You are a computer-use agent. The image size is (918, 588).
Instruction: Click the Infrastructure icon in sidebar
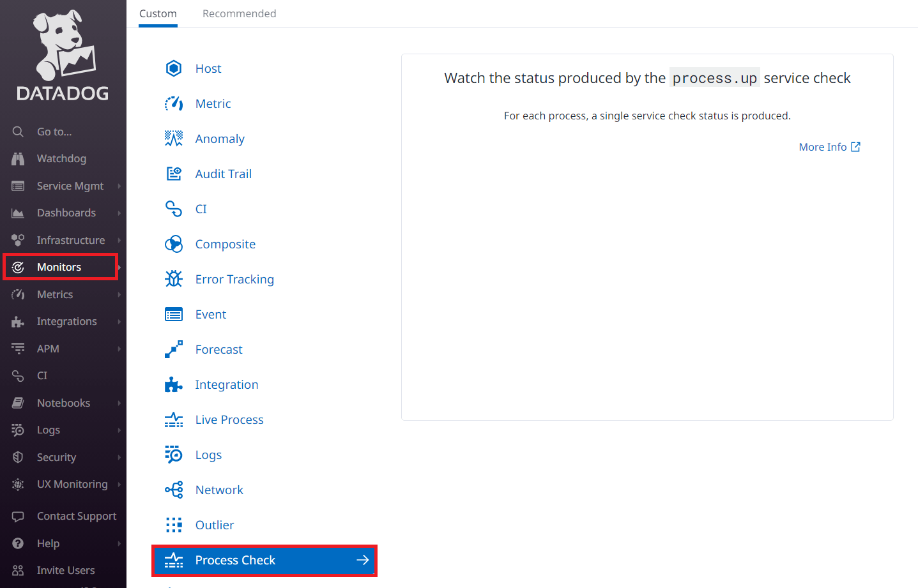[x=18, y=240]
